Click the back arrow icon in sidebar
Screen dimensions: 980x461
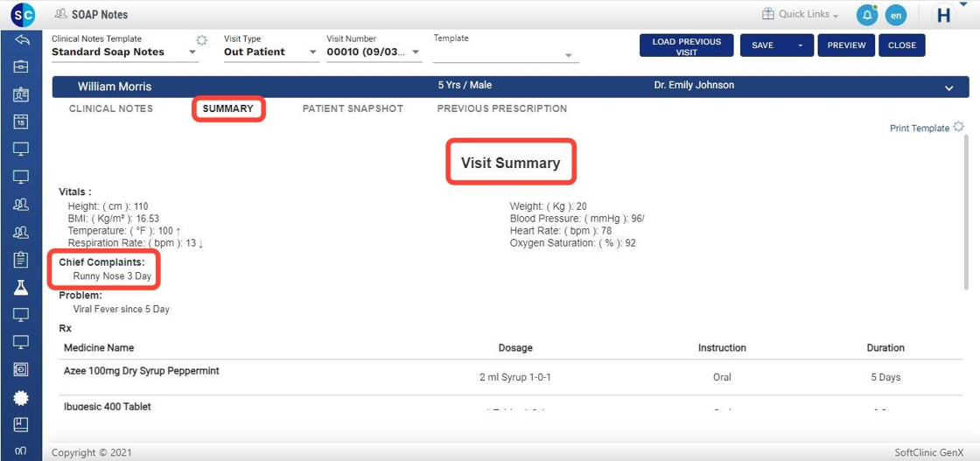[x=21, y=40]
